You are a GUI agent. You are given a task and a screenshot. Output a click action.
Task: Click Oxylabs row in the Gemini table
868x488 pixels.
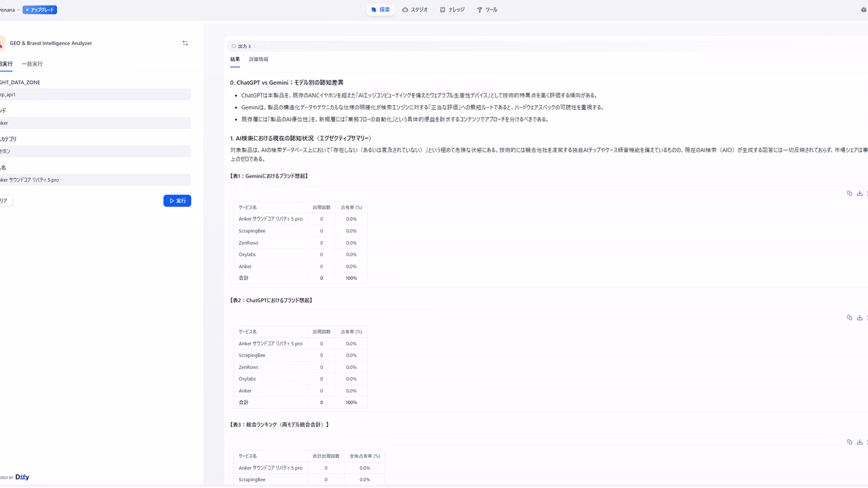click(x=300, y=255)
